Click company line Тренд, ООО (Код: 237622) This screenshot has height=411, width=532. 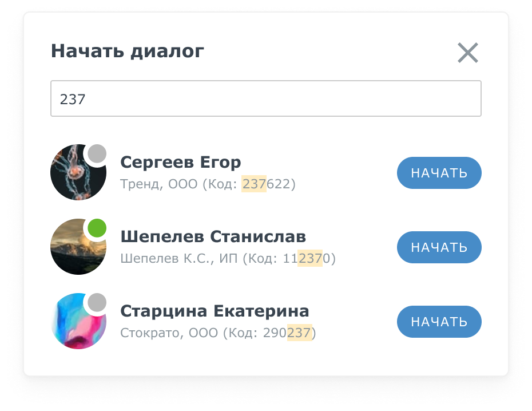(208, 184)
